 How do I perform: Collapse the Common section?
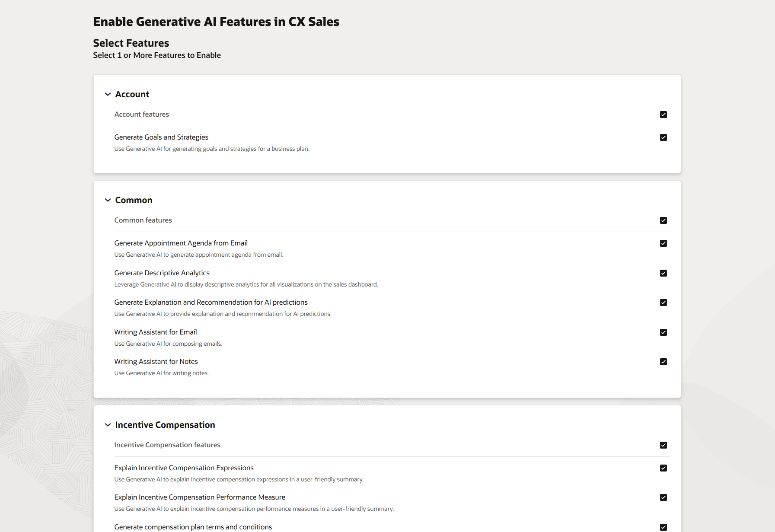pos(107,200)
